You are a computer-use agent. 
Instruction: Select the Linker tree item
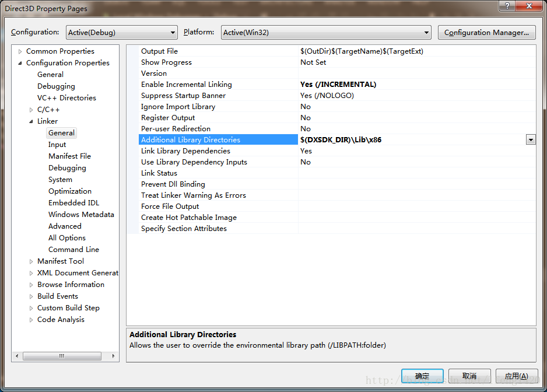point(47,121)
